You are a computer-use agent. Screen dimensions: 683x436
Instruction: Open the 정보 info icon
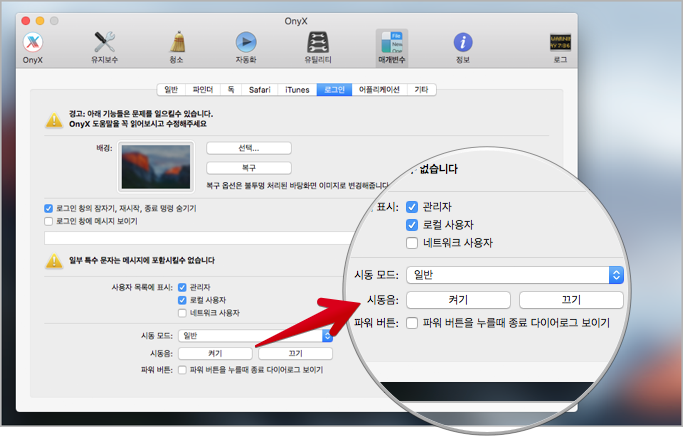pos(463,47)
